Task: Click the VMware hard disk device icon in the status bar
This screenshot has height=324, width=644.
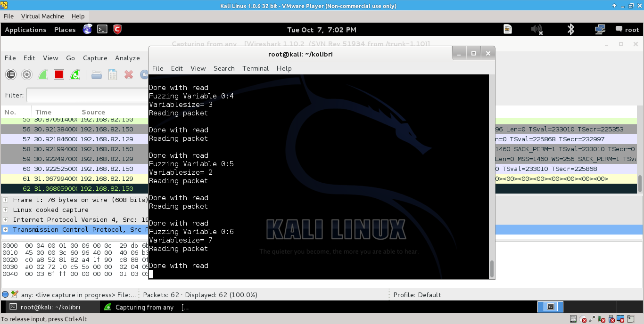Action: tap(573, 319)
